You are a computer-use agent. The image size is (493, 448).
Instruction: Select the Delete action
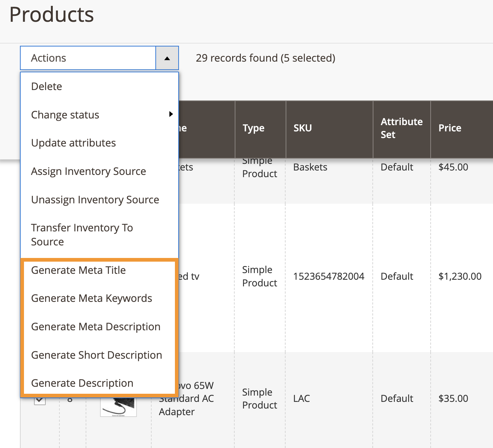click(x=46, y=86)
